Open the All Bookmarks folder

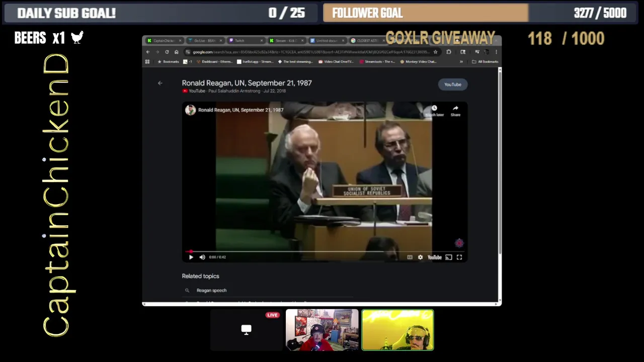(486, 62)
